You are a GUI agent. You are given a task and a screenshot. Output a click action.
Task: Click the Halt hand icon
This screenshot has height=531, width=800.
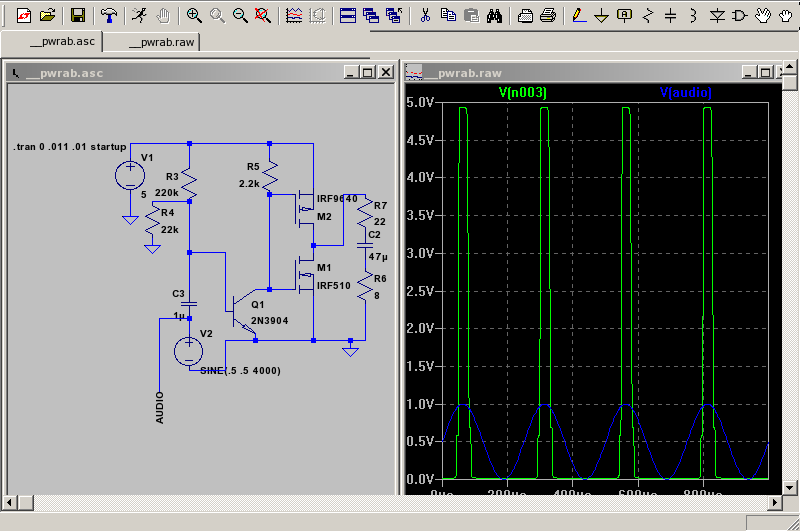163,15
